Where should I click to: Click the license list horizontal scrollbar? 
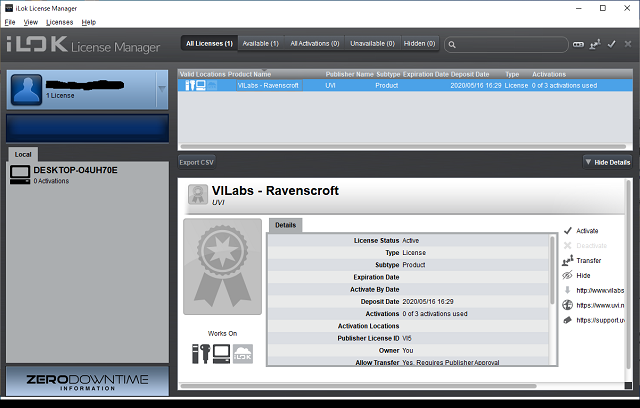[403, 146]
